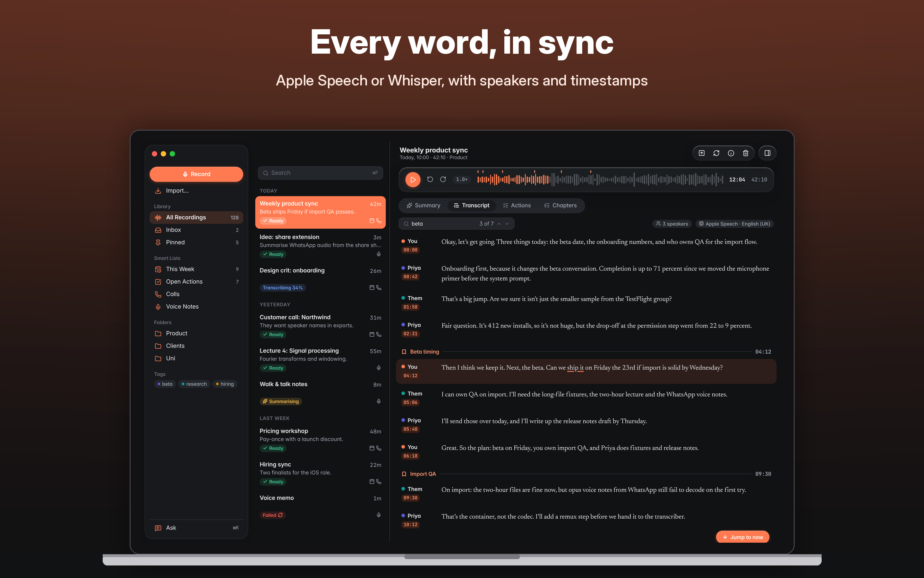Start a new recording with Record
This screenshot has height=578, width=924.
pyautogui.click(x=196, y=174)
